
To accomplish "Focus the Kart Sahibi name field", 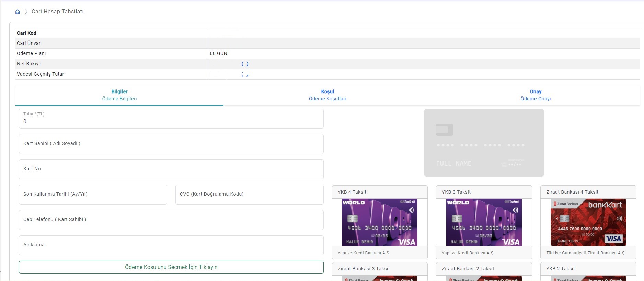I will [x=171, y=144].
